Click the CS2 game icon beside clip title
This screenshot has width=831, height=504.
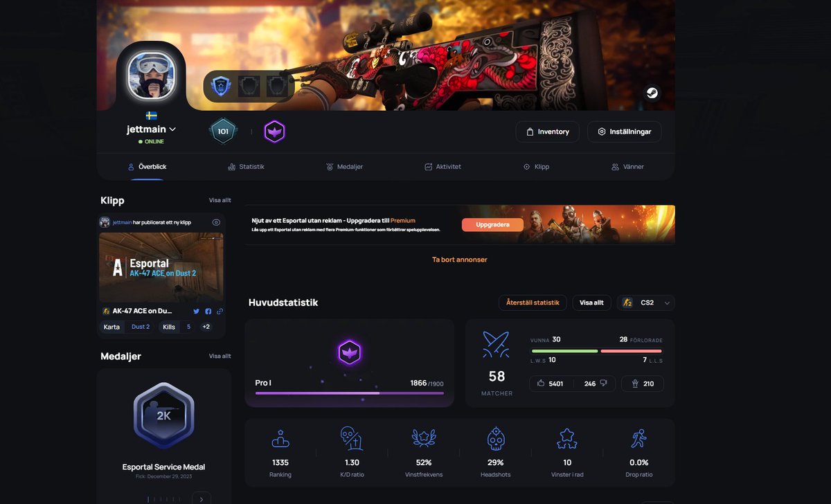[x=106, y=312]
